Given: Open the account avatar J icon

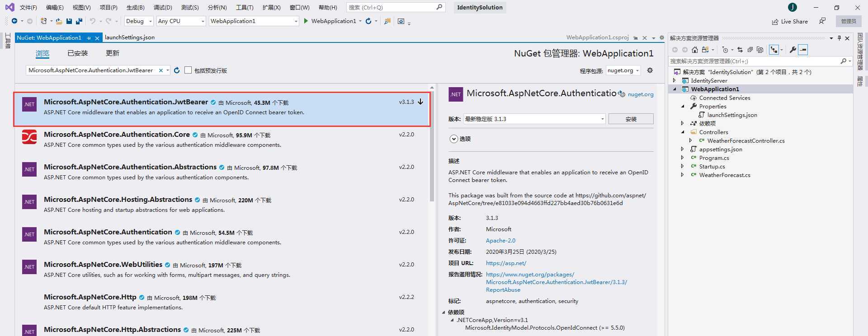Looking at the screenshot, I should [x=792, y=7].
